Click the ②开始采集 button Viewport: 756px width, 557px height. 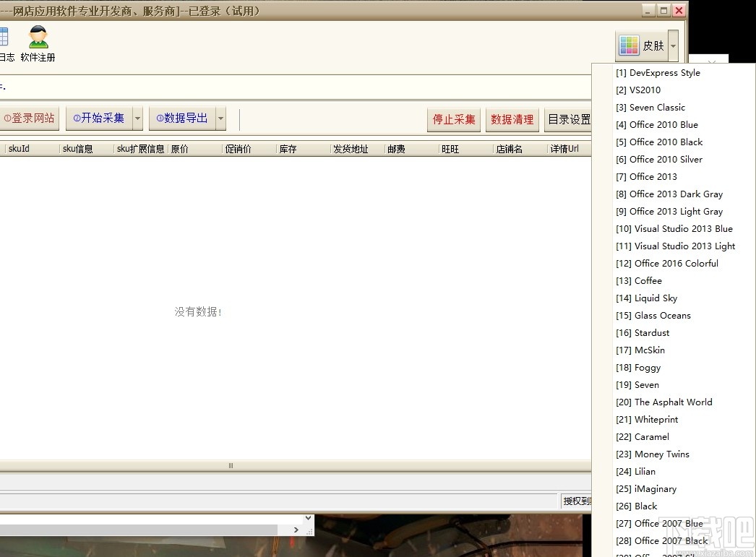tap(99, 118)
